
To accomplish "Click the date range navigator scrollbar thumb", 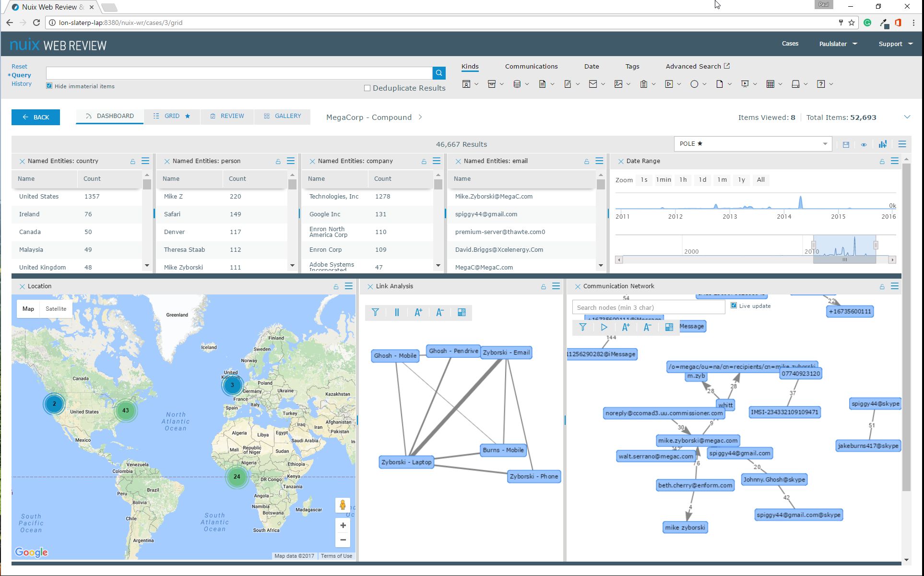I will 844,260.
